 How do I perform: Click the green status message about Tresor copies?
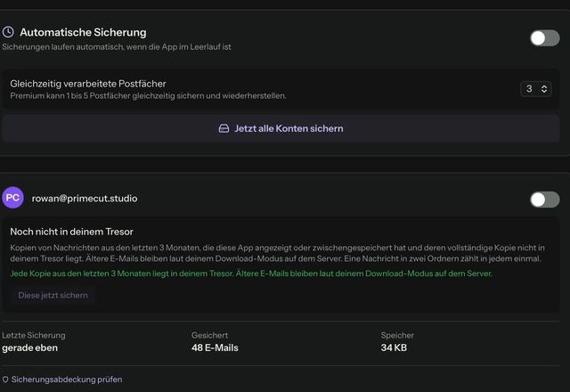pos(251,274)
